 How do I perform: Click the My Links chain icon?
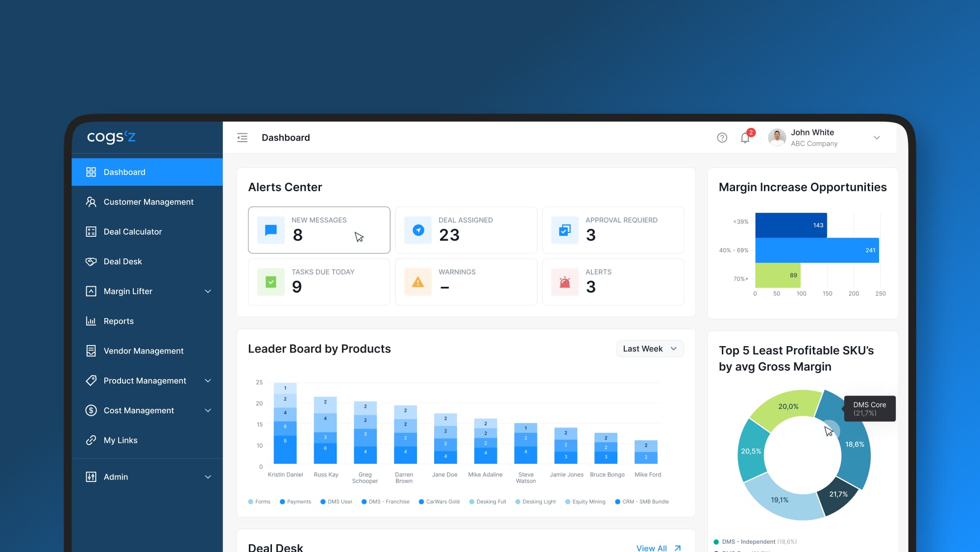click(x=91, y=440)
